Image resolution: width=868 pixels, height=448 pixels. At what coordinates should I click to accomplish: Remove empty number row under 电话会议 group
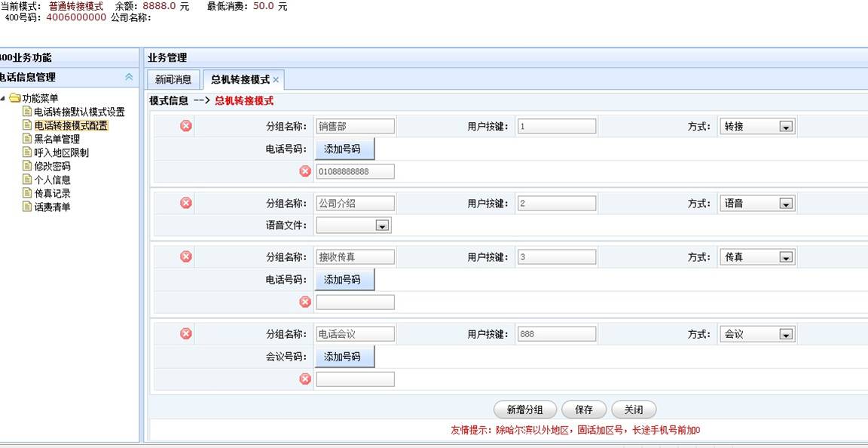tap(305, 379)
